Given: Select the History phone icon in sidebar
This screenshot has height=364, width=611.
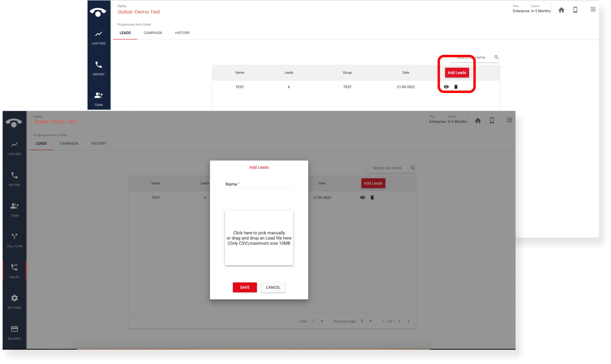Looking at the screenshot, I should click(x=14, y=178).
